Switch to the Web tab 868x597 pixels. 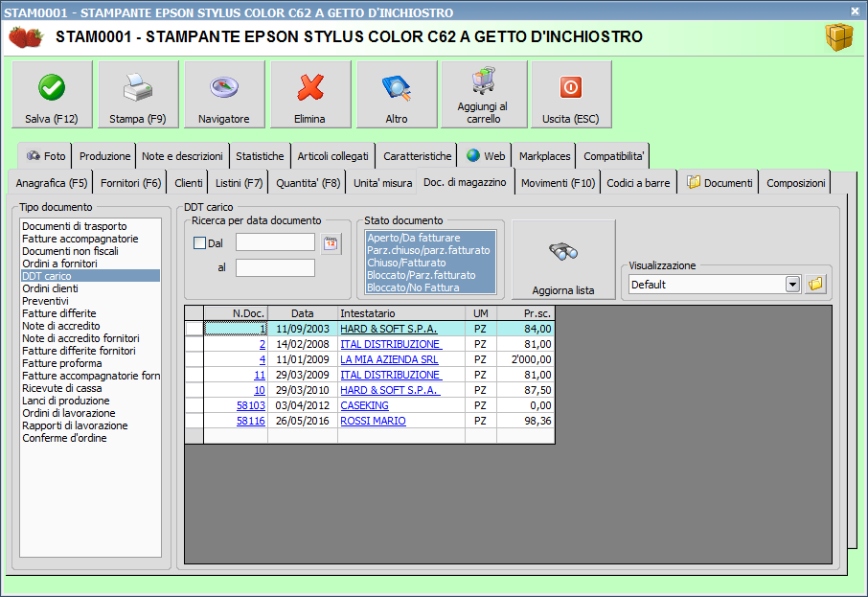[x=486, y=156]
